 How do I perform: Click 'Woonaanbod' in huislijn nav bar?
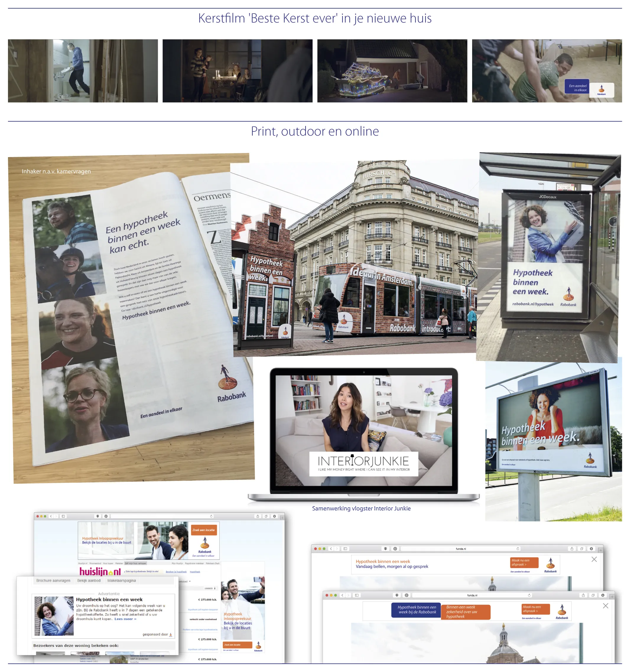[x=95, y=563]
